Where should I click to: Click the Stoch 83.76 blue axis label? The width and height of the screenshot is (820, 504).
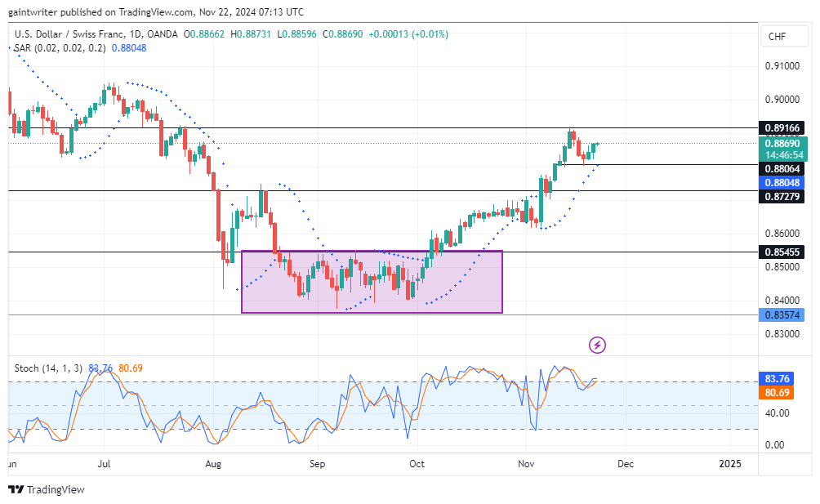pos(777,378)
